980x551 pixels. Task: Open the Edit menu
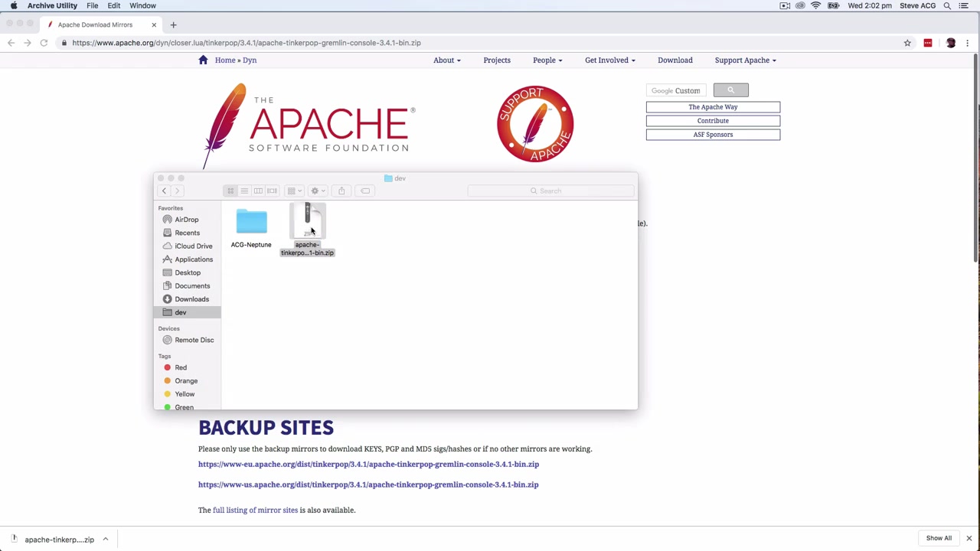(113, 5)
